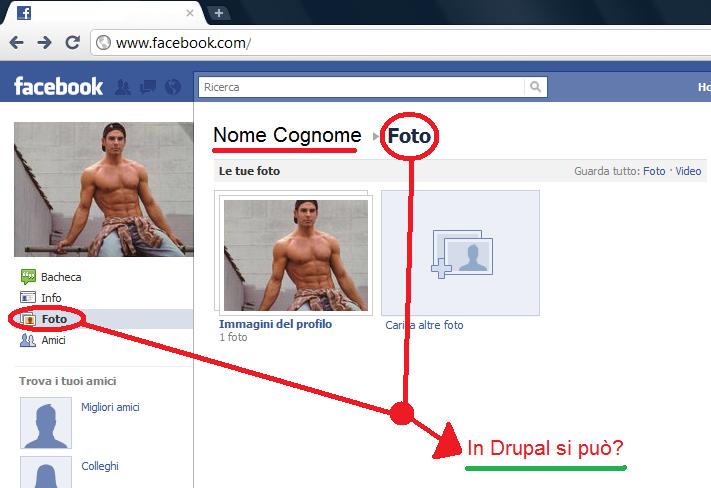The image size is (711, 488).
Task: Click the globe icon in address bar
Action: 103,43
